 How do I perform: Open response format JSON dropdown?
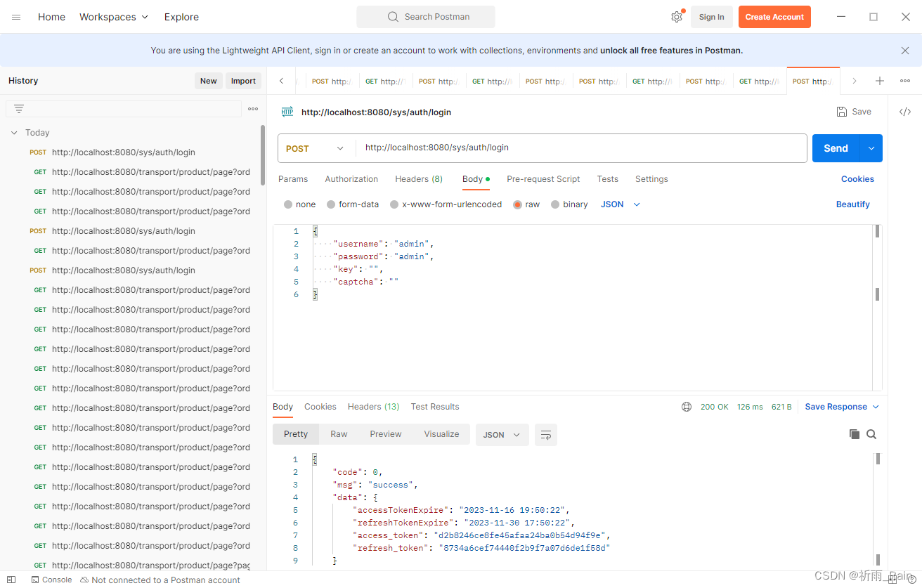coord(502,435)
